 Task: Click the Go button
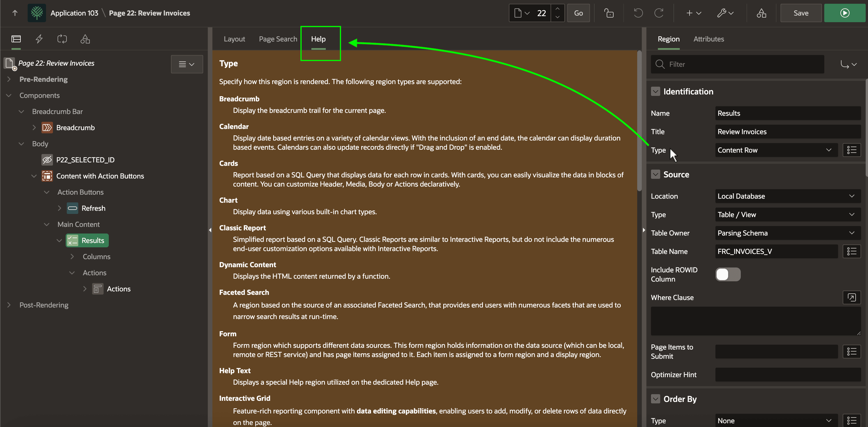[578, 13]
